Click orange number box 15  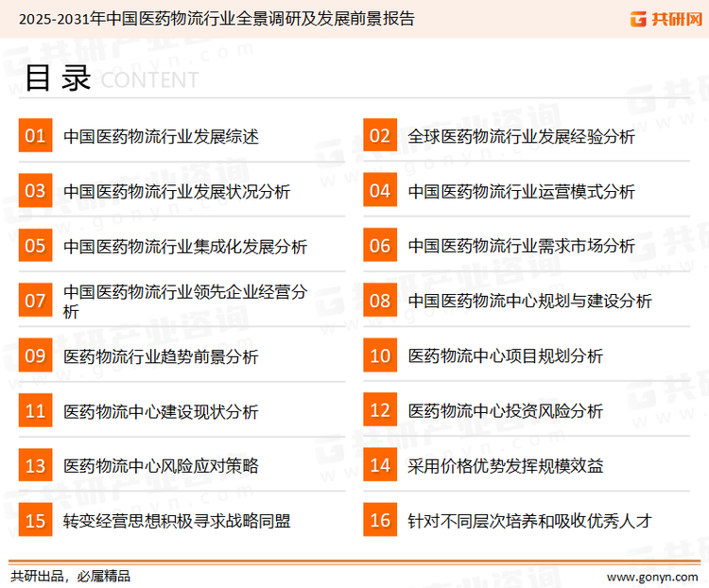point(35,520)
